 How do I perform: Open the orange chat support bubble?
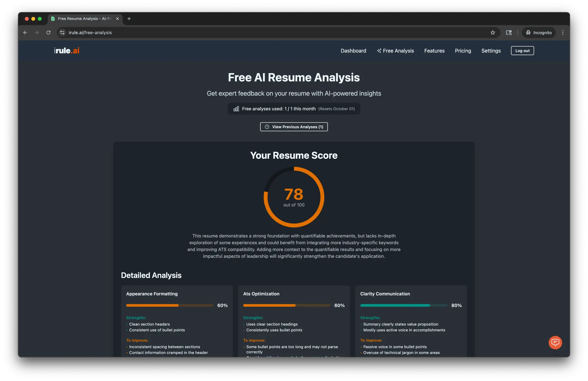click(555, 342)
